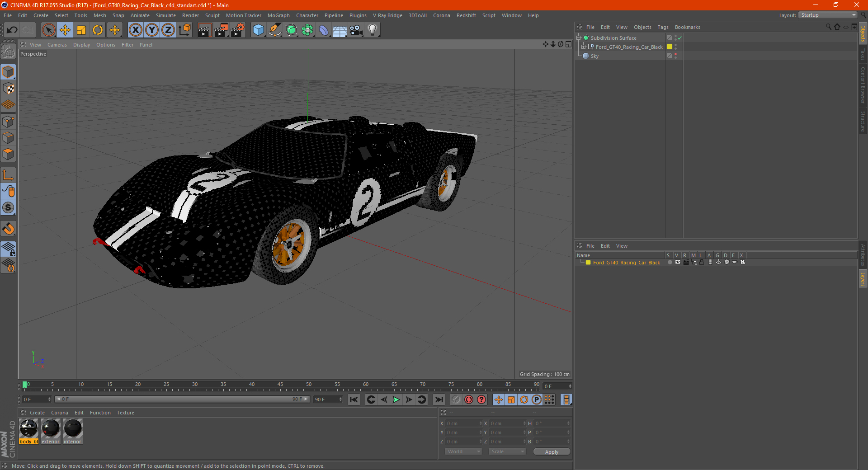Select the Scale tool
Image resolution: width=868 pixels, height=470 pixels.
tap(81, 30)
